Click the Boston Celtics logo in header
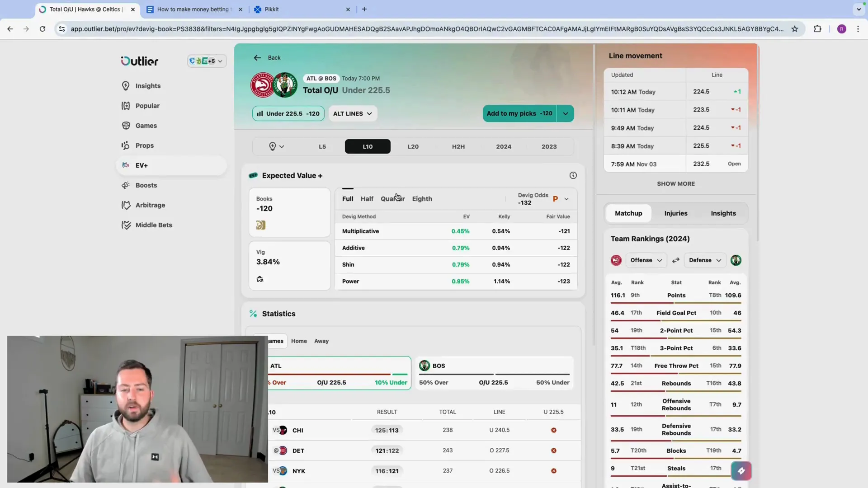This screenshot has height=488, width=868. pos(285,84)
